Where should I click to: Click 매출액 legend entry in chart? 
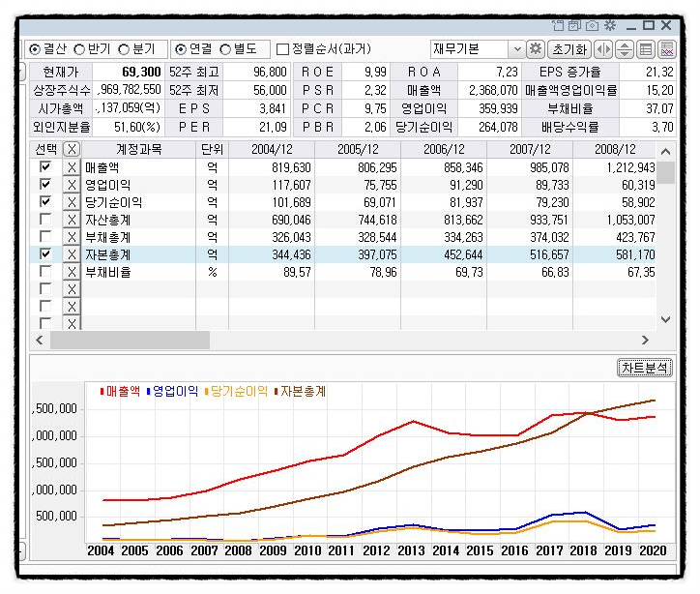121,392
